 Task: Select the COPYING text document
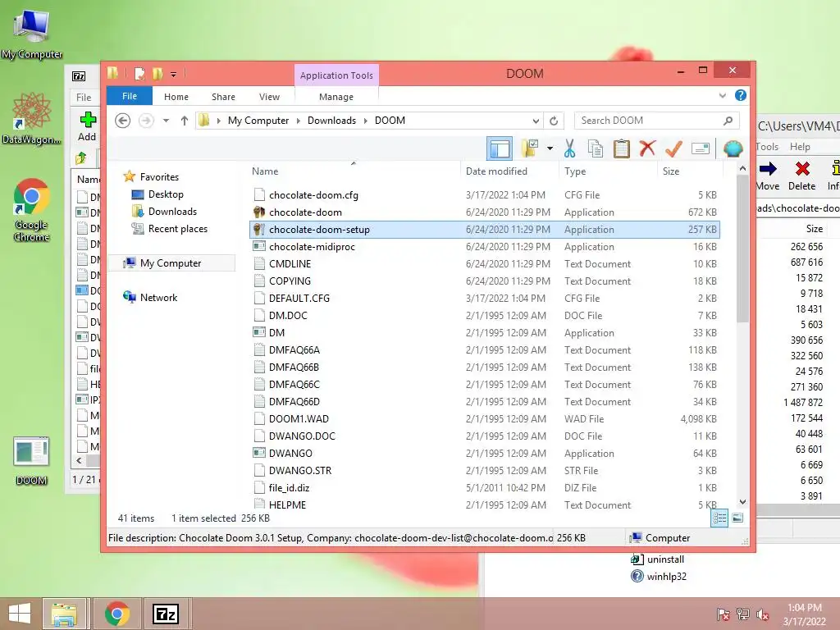pos(485,281)
